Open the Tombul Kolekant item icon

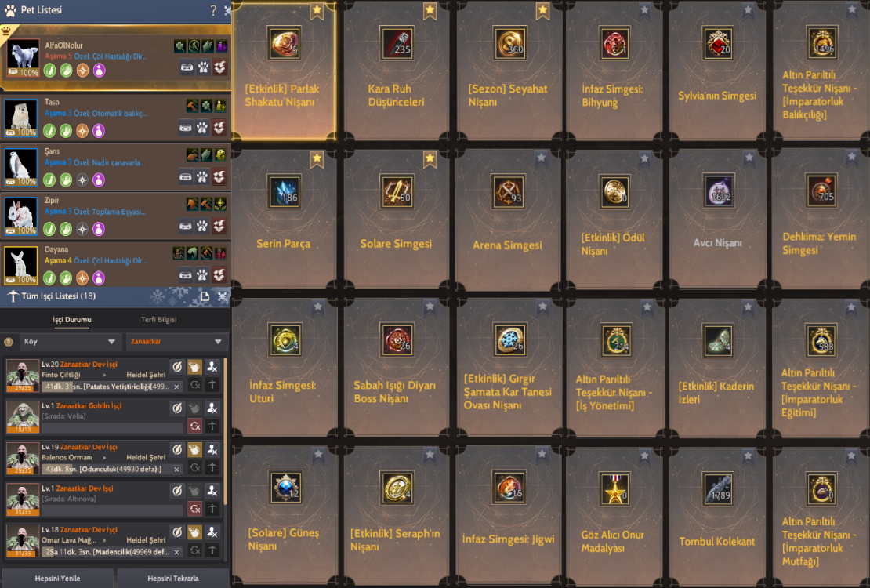click(x=717, y=488)
